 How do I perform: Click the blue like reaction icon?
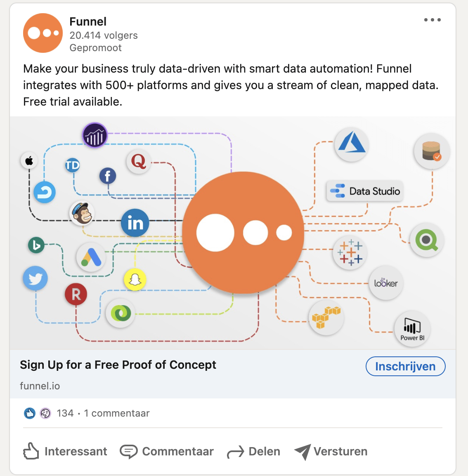coord(30,413)
